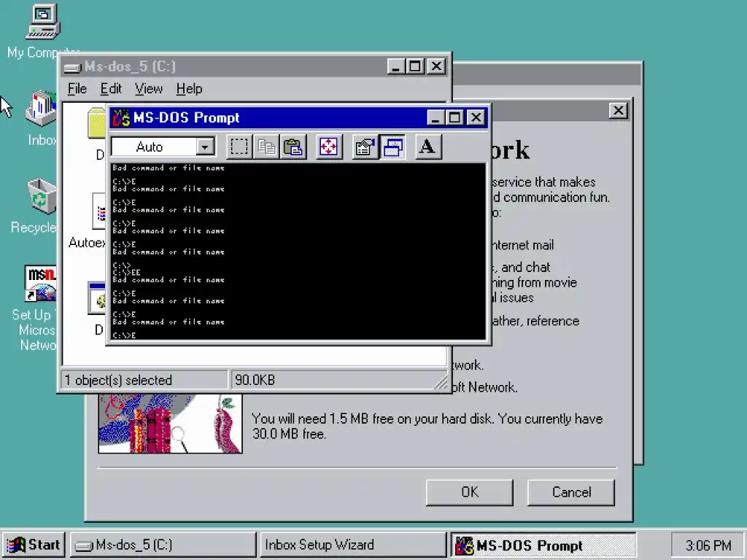This screenshot has height=560, width=747.
Task: Open the File menu in Ms-dos_5 window
Action: [x=77, y=89]
